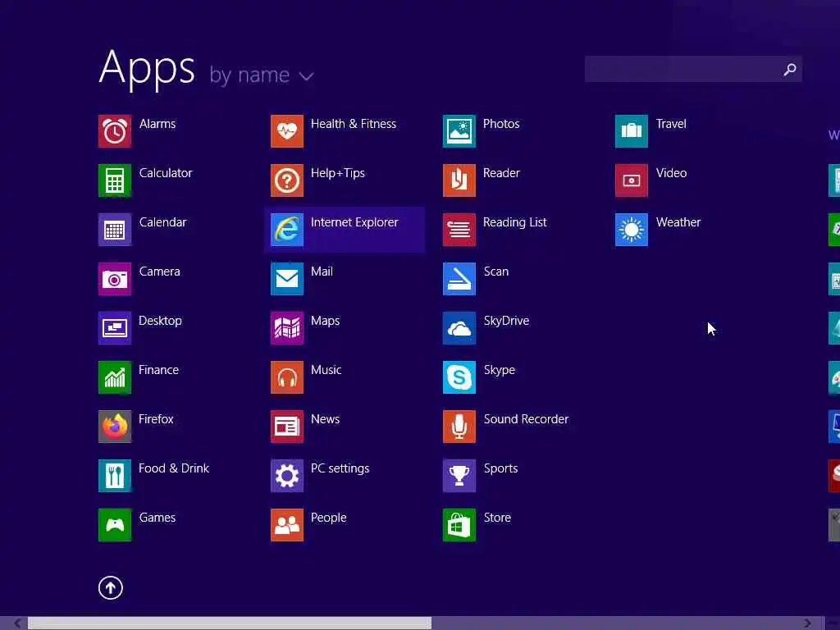Open the Help+Tips question mark icon
This screenshot has height=630, width=840.
pyautogui.click(x=287, y=180)
